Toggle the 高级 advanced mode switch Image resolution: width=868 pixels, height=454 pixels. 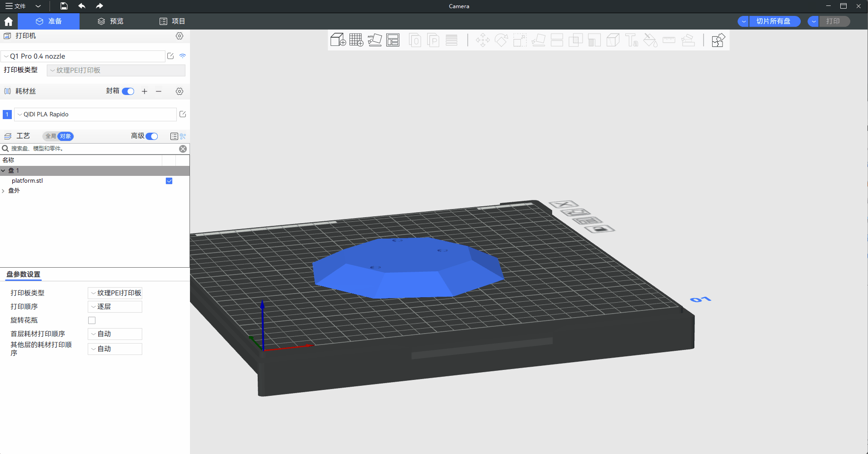coord(152,136)
